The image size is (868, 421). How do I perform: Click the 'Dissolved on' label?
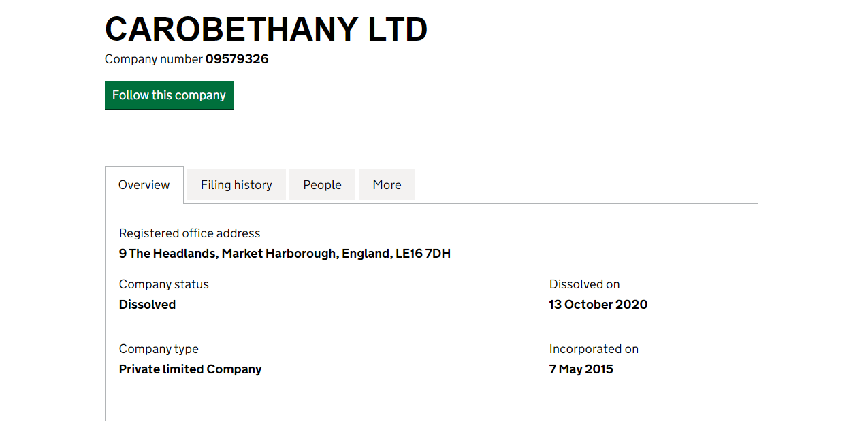tap(584, 284)
